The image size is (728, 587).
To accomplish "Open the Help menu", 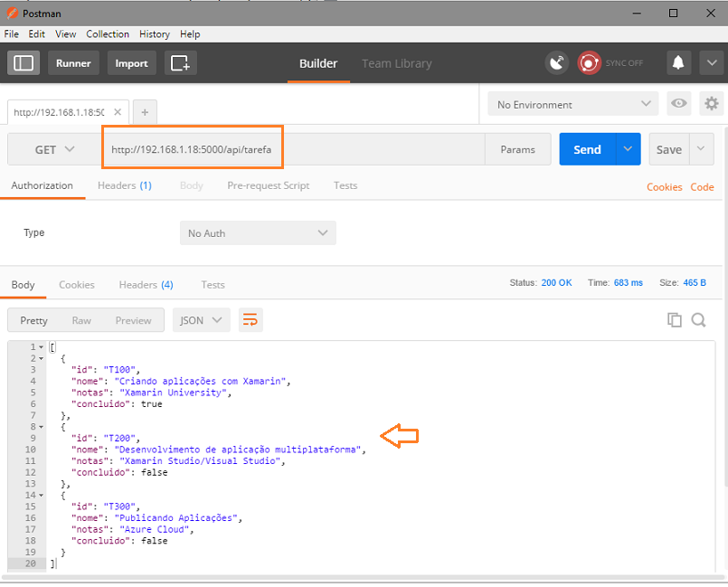I will (190, 33).
